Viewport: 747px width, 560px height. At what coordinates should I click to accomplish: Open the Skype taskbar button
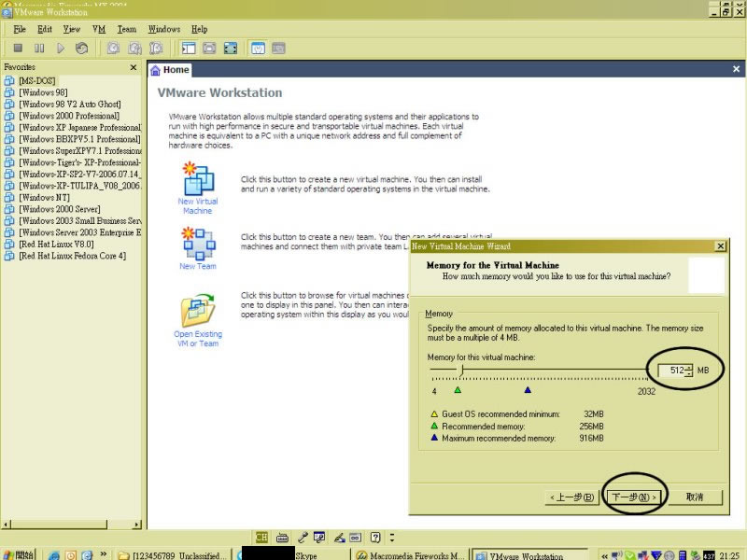[293, 555]
